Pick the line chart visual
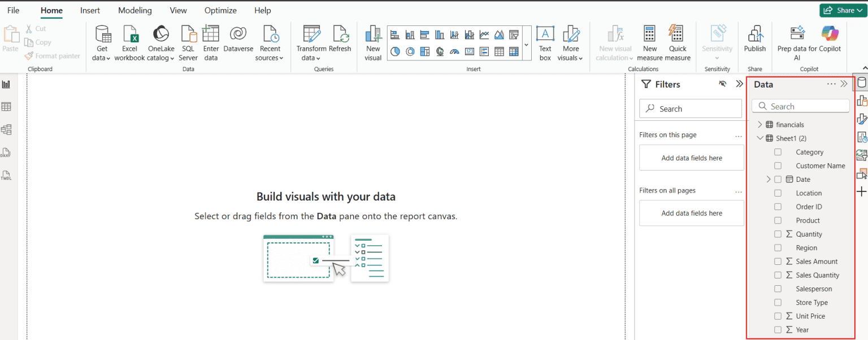This screenshot has width=868, height=340. click(484, 35)
